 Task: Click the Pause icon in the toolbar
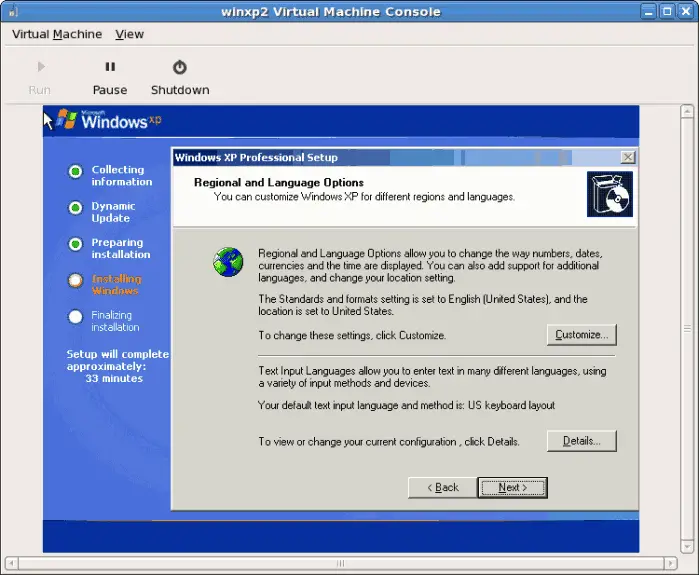coord(110,67)
